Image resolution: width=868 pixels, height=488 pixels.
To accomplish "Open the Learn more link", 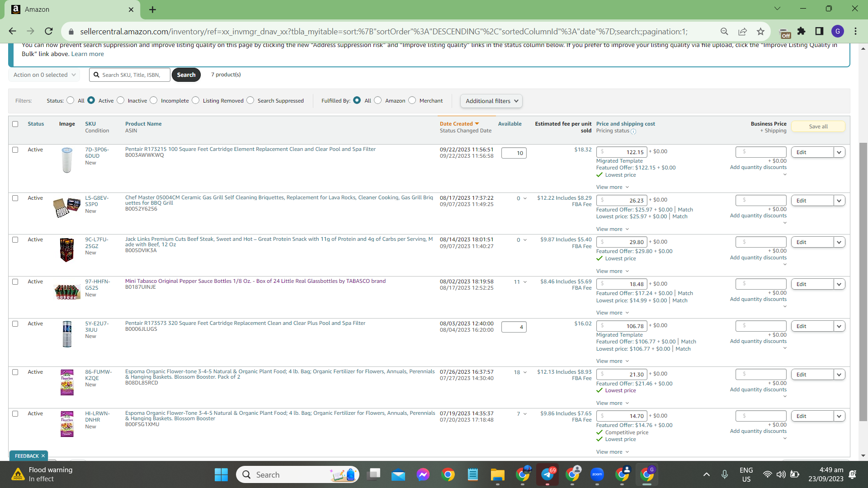I will click(88, 54).
